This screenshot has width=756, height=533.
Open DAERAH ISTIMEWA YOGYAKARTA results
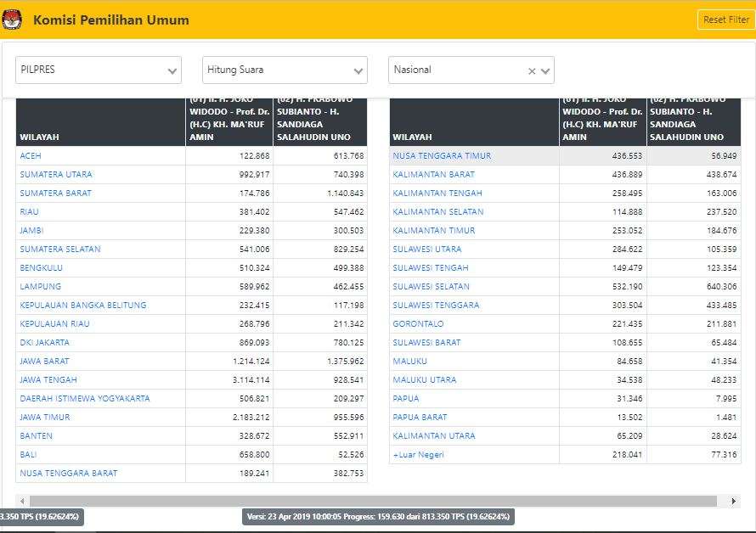point(85,399)
